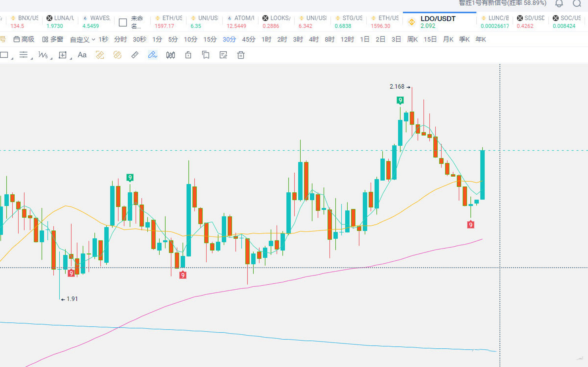Switch to the UNI tab priced 6.35
The image size is (588, 367).
pyautogui.click(x=204, y=22)
